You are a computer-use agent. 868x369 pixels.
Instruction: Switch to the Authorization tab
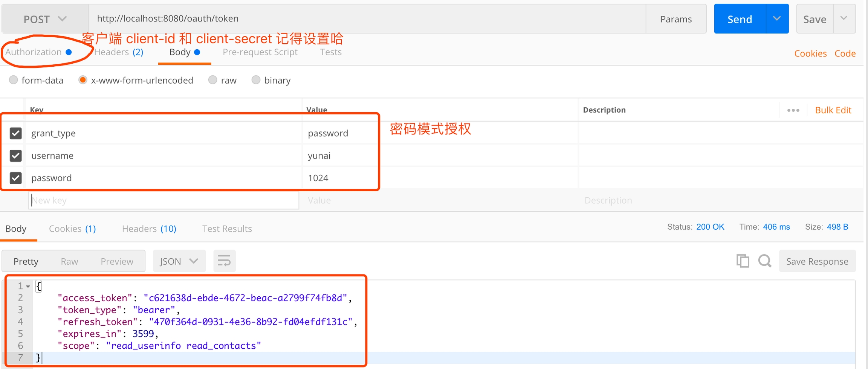tap(34, 52)
